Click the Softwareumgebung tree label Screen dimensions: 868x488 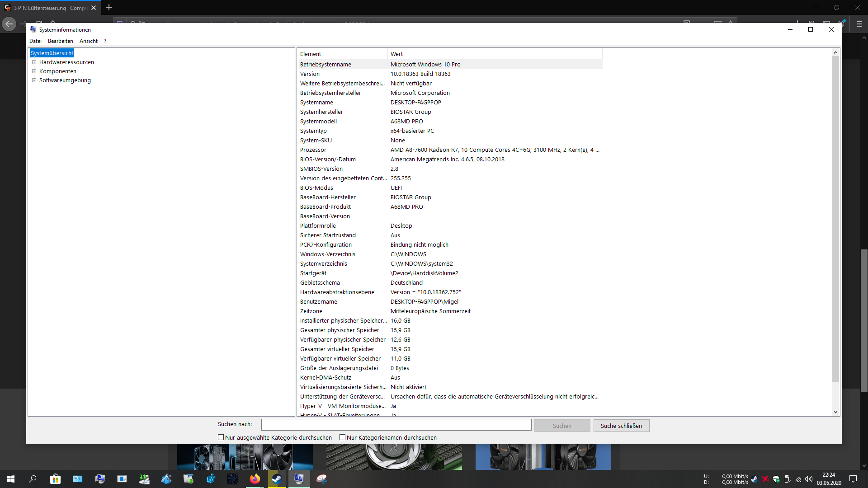tap(65, 80)
